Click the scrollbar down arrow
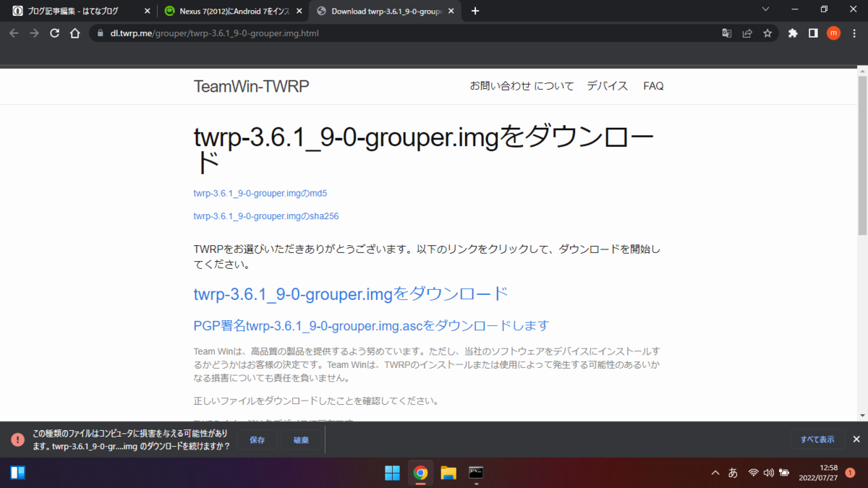 pyautogui.click(x=862, y=415)
